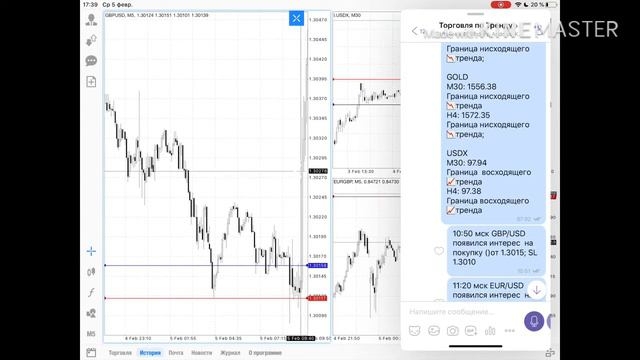Switch to the История tab
The width and height of the screenshot is (640, 360).
[x=150, y=353]
